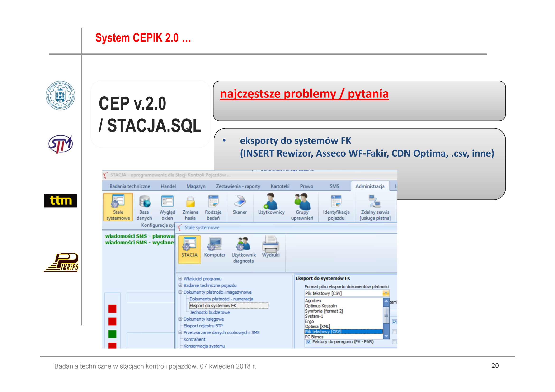Select Dokumenty płatności - numeracja item
Viewport: 555px width, 392px height.
point(221,299)
